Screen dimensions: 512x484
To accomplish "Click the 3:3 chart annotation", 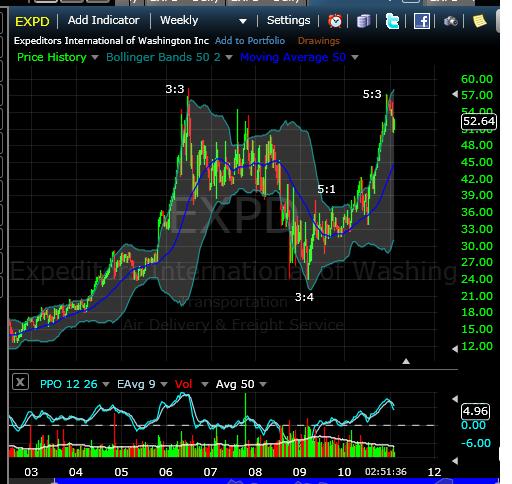I will [175, 89].
